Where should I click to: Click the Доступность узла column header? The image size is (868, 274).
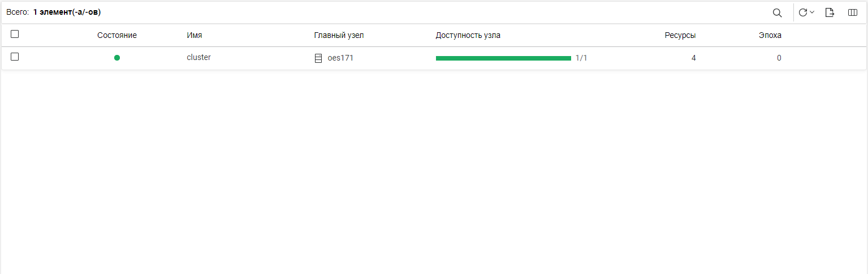point(468,35)
